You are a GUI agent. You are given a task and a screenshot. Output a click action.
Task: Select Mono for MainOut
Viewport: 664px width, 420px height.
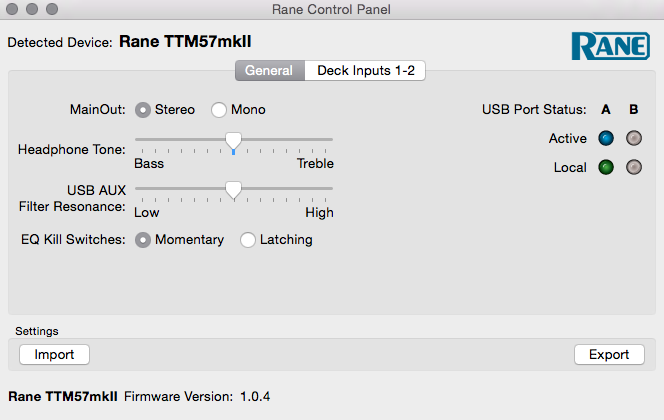click(x=219, y=110)
